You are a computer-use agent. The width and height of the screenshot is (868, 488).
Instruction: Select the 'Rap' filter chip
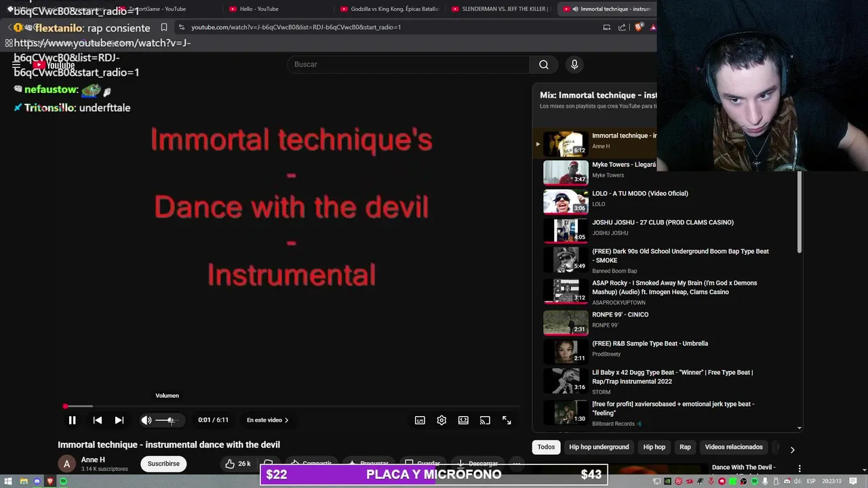685,447
